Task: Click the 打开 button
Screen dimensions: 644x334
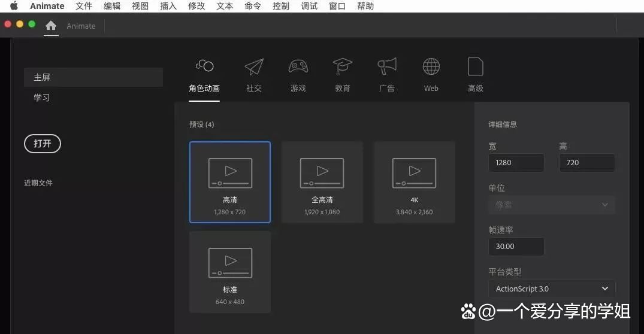Action: 43,144
